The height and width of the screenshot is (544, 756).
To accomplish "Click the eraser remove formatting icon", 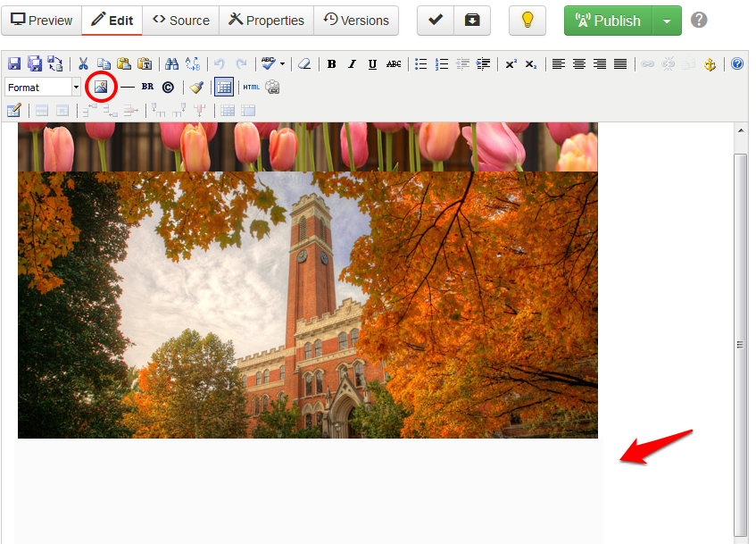I will coord(304,64).
